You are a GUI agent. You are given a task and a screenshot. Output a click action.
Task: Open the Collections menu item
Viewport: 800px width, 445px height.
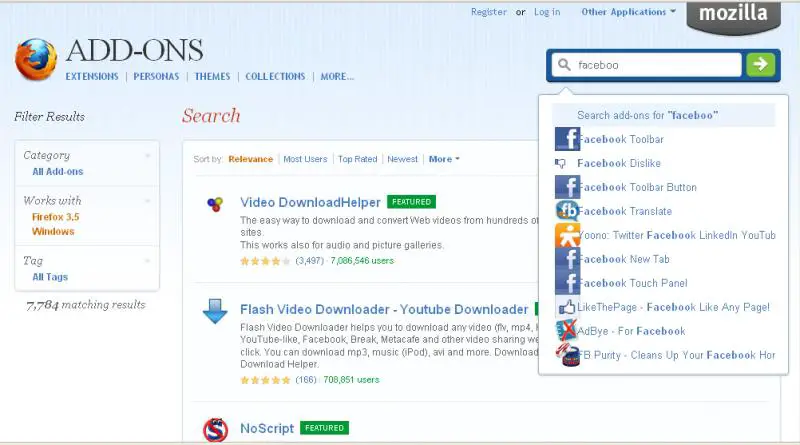(275, 77)
